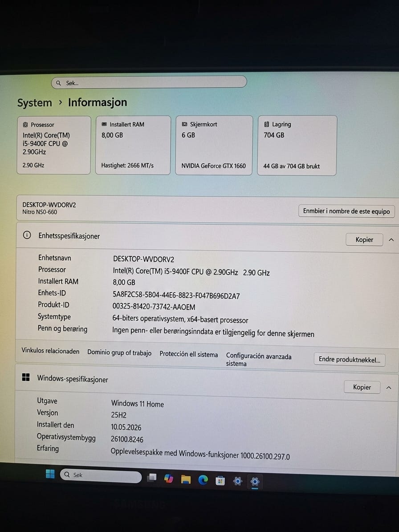399x532 pixels.
Task: Open the Start menu from the taskbar
Action: 50,474
